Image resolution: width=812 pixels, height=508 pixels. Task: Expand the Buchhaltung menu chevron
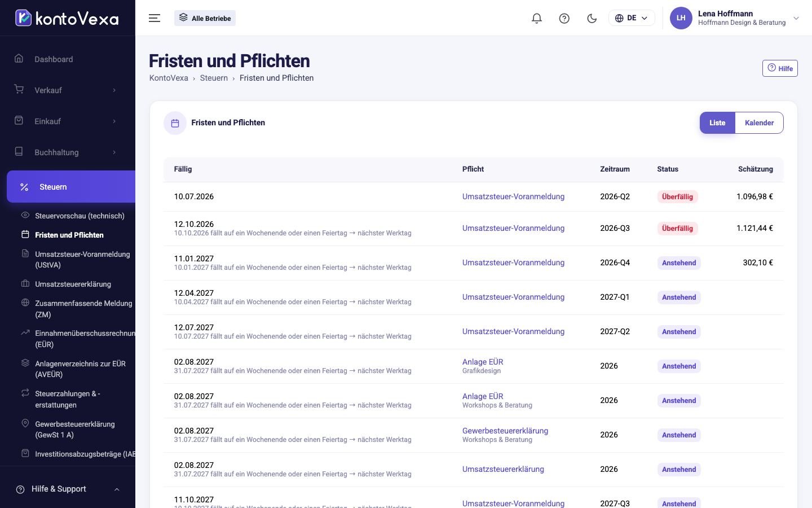114,152
